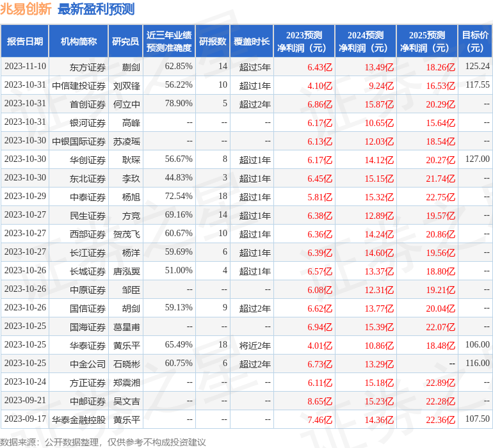Screen dimensions: 493x448
Task: Click the 研报数 column header
Action: (213, 41)
